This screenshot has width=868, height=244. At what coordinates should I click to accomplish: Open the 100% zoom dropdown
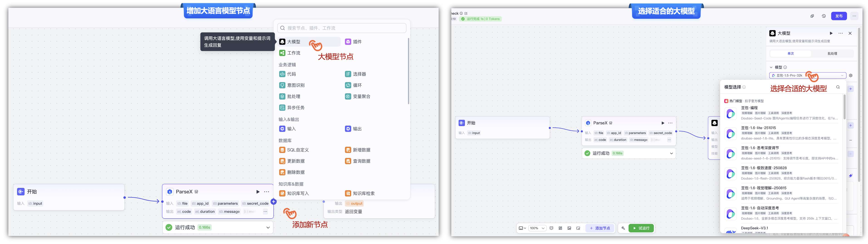click(x=537, y=229)
